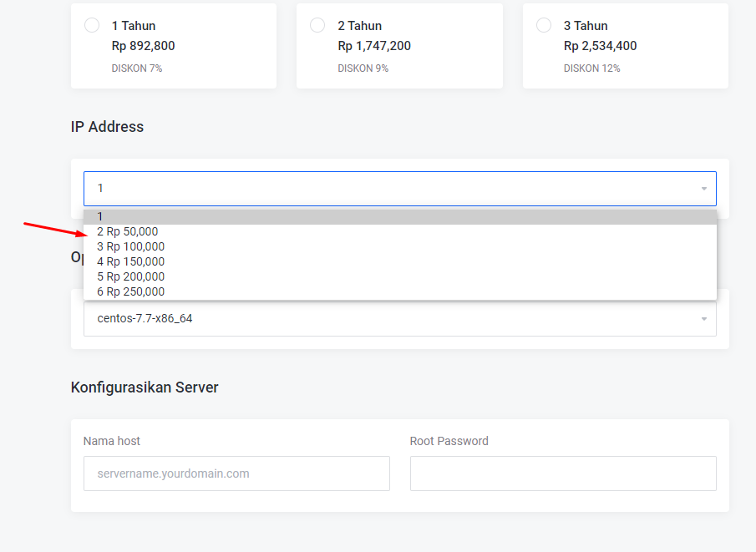Click the IP Address dropdown arrow
The image size is (756, 552).
[x=703, y=189]
